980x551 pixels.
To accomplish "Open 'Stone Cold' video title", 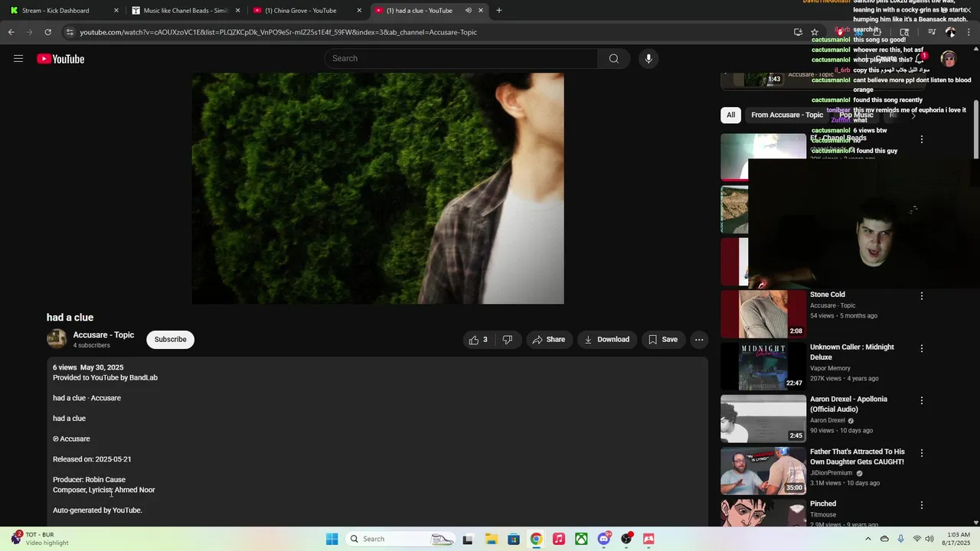I will point(828,295).
